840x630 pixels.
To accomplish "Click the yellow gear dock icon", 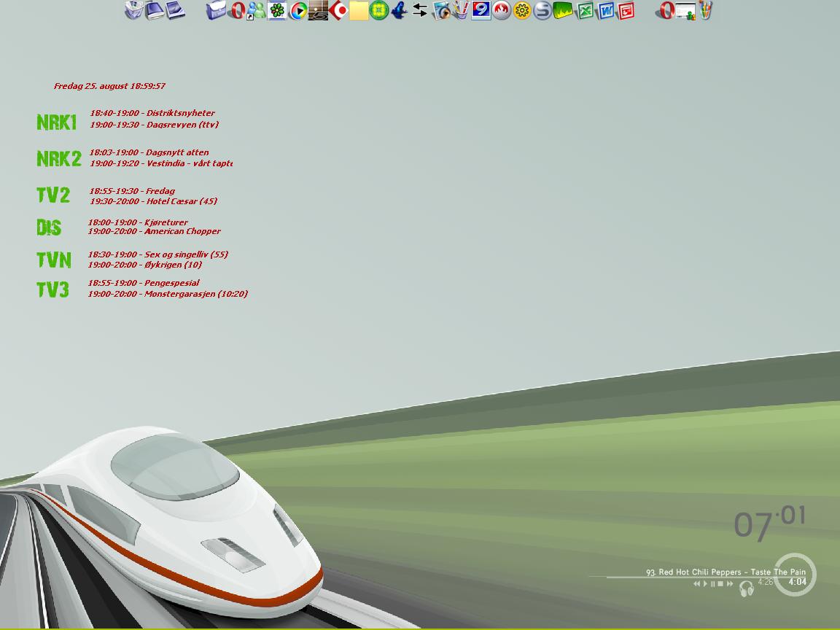I will pyautogui.click(x=522, y=11).
